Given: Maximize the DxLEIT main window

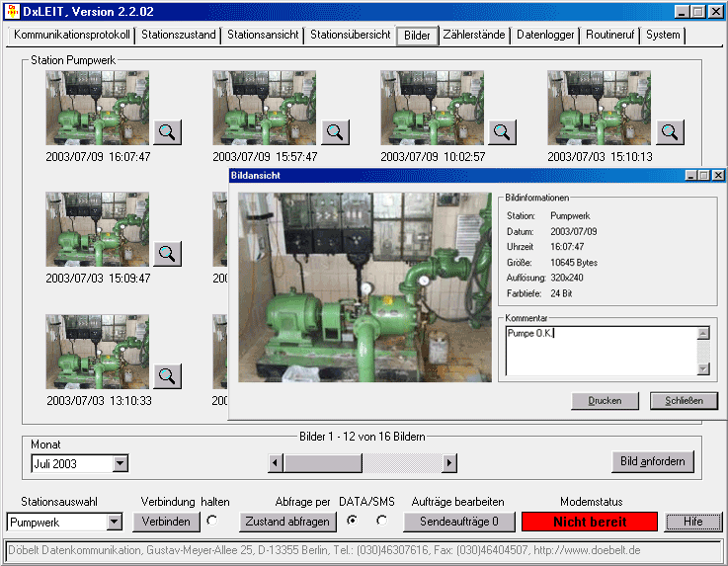Looking at the screenshot, I should tap(697, 12).
